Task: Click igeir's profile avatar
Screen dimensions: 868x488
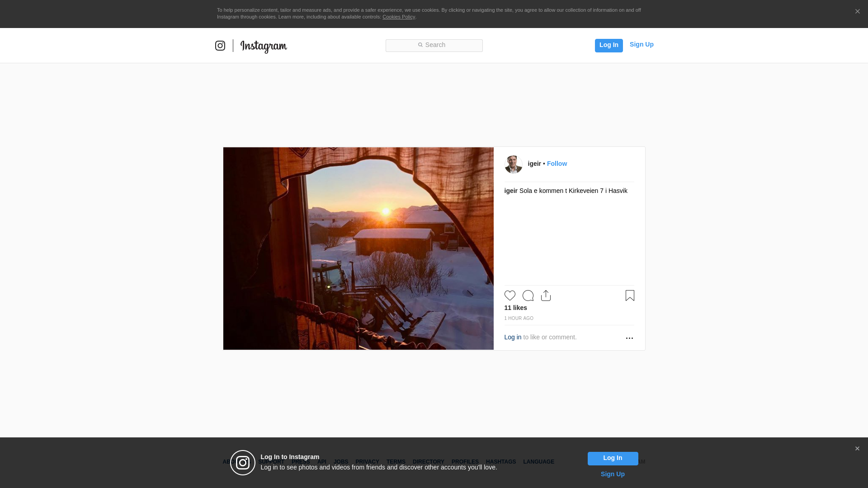Action: pos(513,164)
